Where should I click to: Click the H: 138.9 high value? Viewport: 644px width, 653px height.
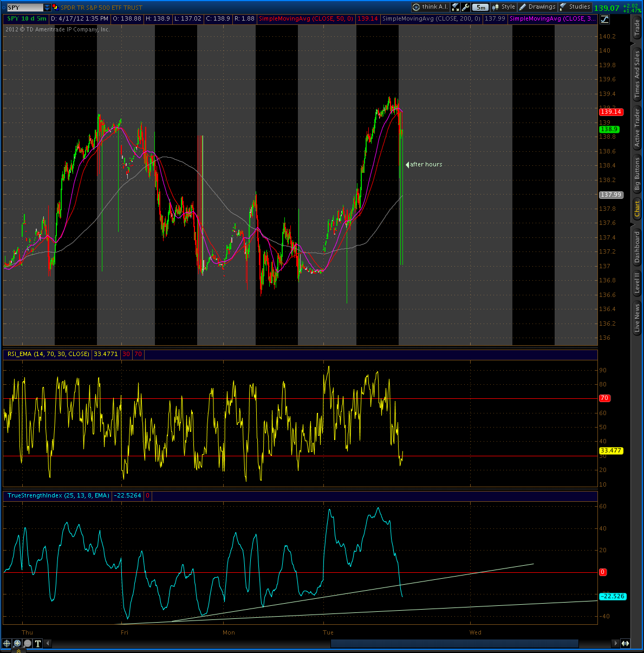tap(158, 18)
